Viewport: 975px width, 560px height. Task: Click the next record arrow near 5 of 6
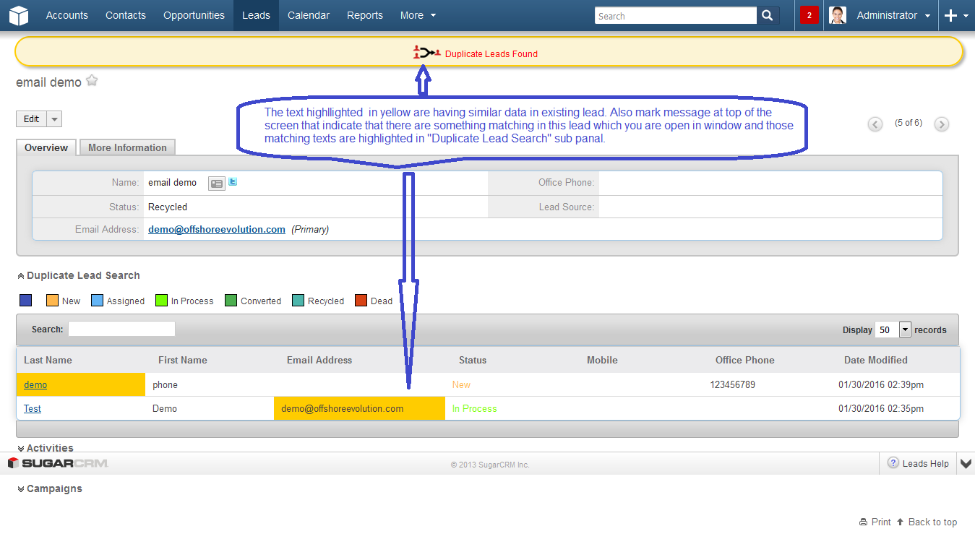[x=941, y=124]
